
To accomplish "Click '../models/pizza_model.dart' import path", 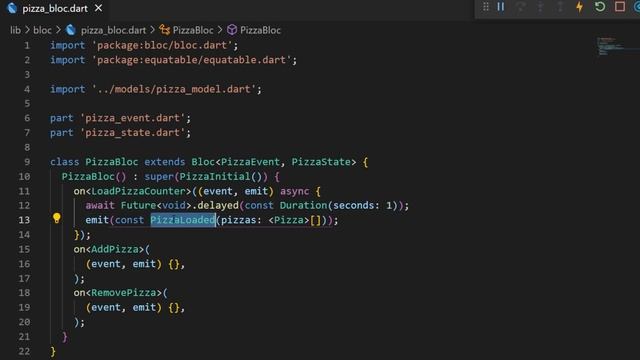I will [173, 89].
